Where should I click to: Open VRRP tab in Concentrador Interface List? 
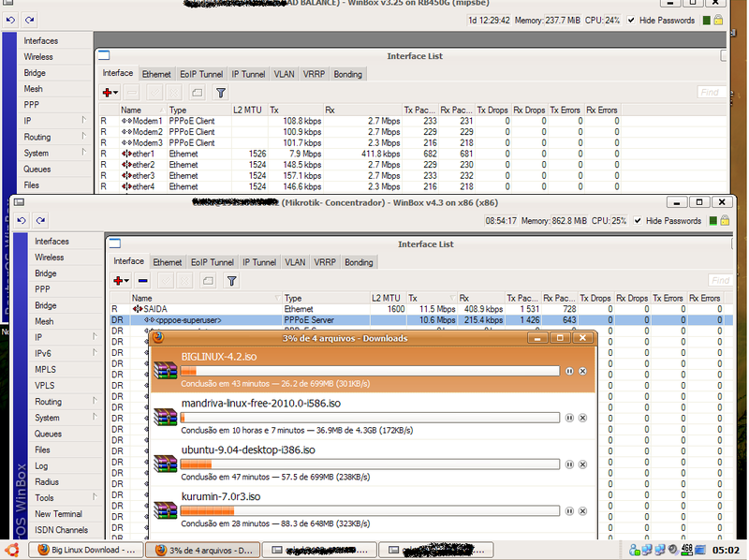click(325, 262)
